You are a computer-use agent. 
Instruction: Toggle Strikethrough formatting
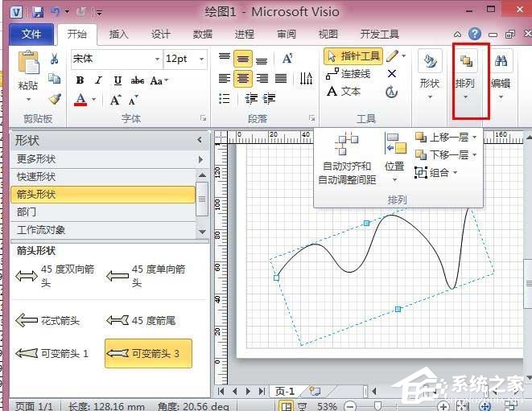[138, 80]
